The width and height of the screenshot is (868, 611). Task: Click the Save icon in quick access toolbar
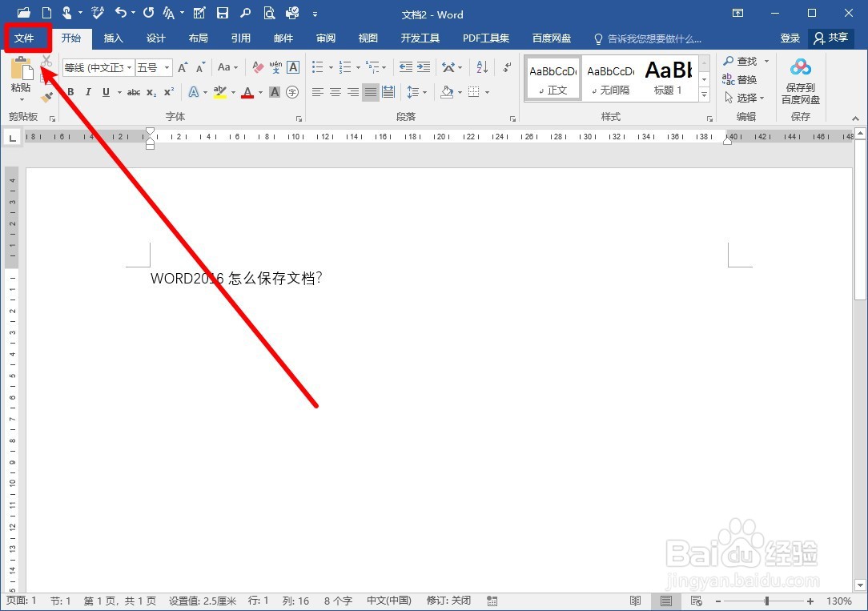coord(223,13)
